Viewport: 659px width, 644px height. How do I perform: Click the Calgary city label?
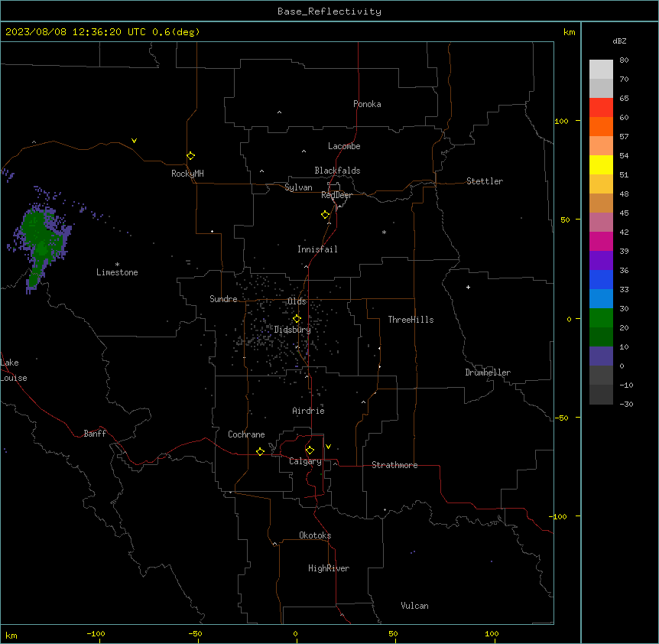tap(305, 461)
